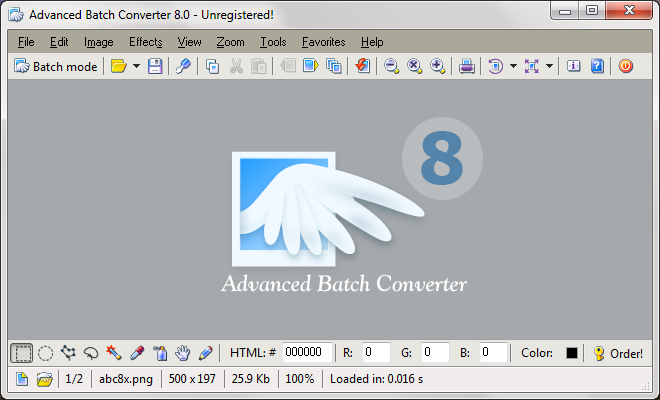
Task: Go to the next image
Action: (311, 66)
